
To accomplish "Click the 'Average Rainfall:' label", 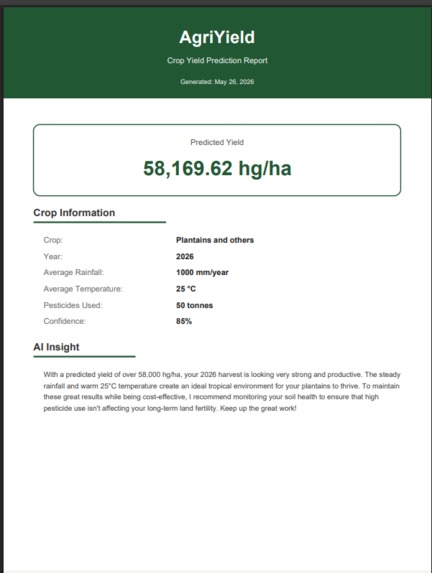I will [73, 273].
